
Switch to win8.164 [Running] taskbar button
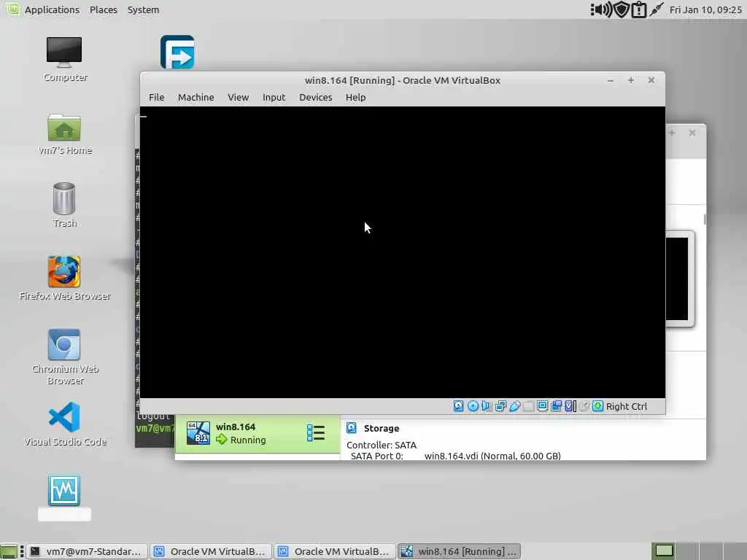(459, 551)
